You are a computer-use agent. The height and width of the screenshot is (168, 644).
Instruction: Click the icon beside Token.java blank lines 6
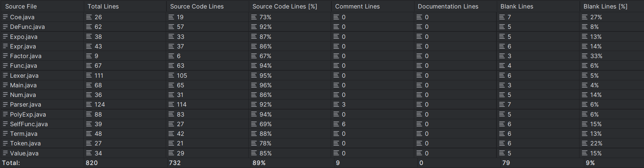pyautogui.click(x=502, y=143)
